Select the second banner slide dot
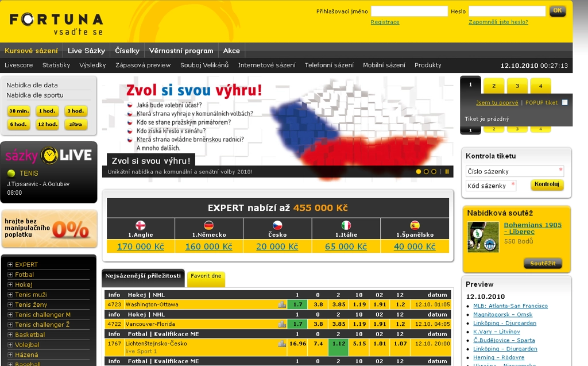Viewport: 588px width, 366px height. pos(426,172)
